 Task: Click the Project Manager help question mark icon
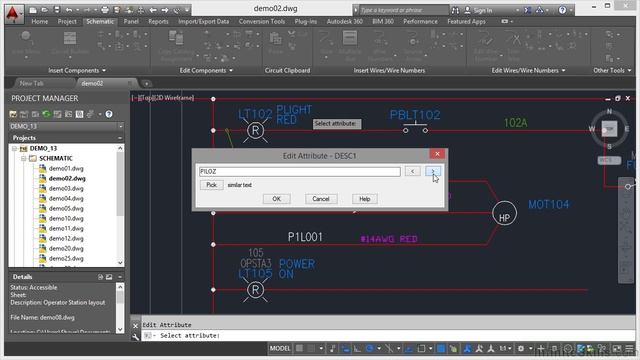(109, 114)
